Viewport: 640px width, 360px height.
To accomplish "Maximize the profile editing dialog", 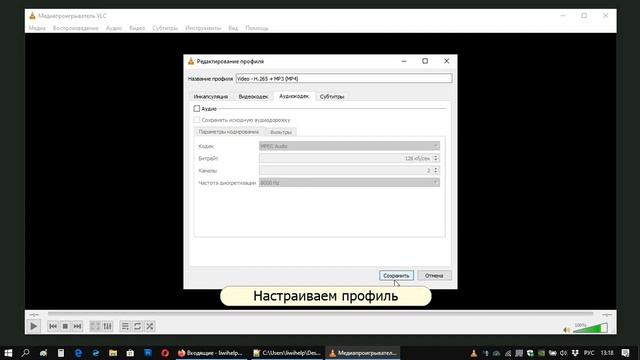I will click(425, 61).
